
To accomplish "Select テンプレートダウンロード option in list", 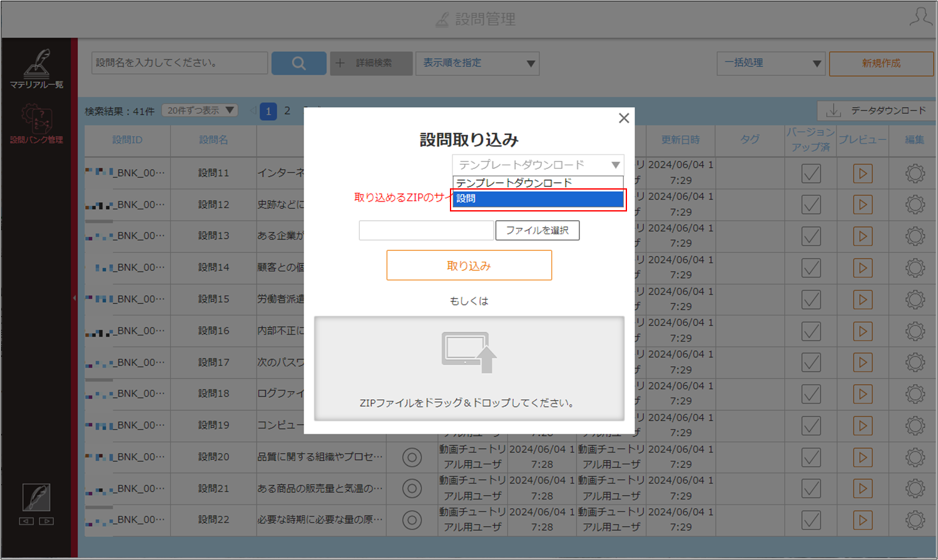I will click(x=538, y=183).
